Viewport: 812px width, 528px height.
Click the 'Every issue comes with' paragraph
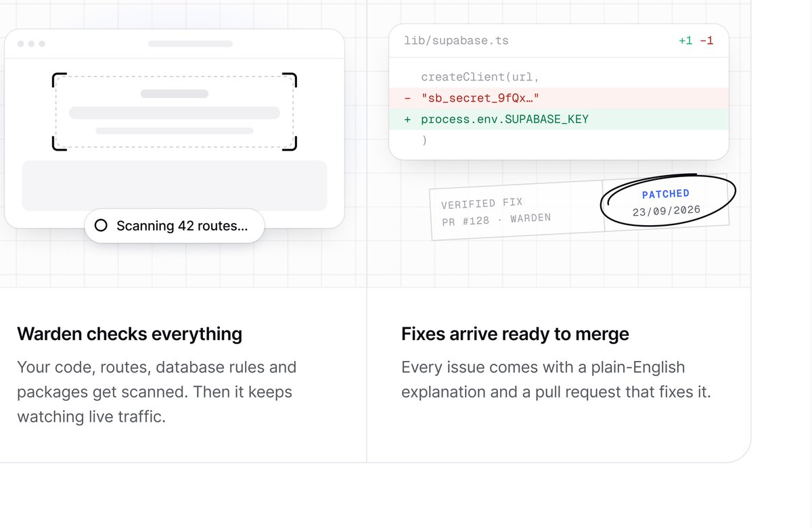pyautogui.click(x=556, y=380)
